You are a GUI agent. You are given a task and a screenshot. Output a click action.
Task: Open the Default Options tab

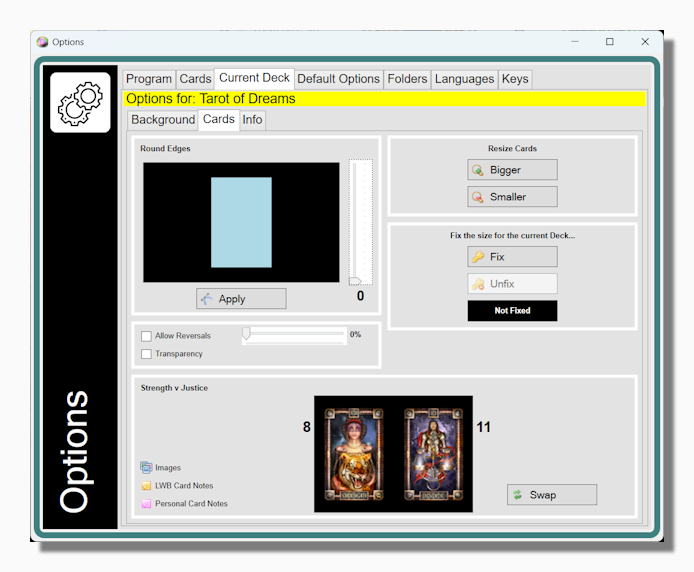point(339,79)
